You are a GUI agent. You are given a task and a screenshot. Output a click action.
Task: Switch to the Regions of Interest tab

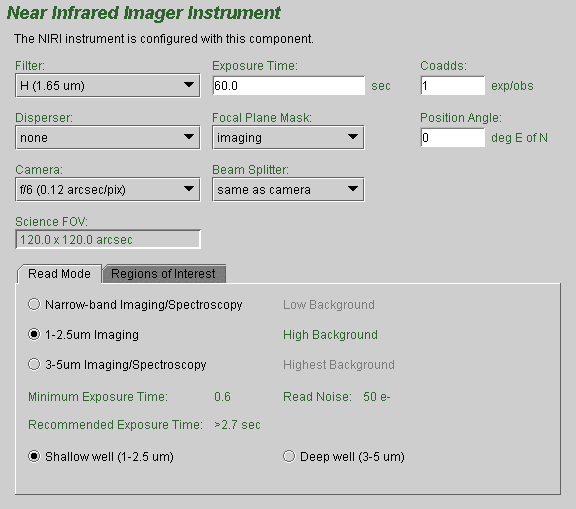[164, 274]
